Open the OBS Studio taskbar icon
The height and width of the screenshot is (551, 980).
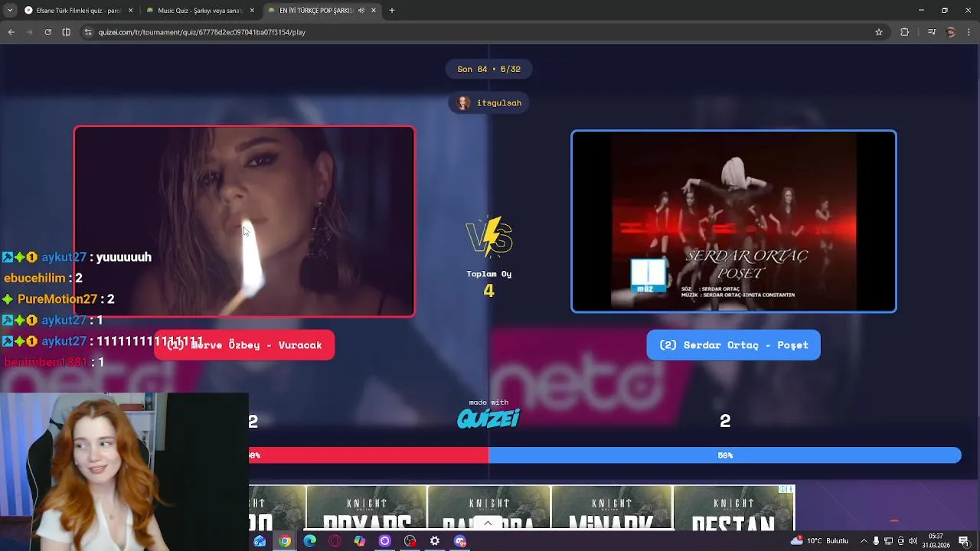point(410,541)
